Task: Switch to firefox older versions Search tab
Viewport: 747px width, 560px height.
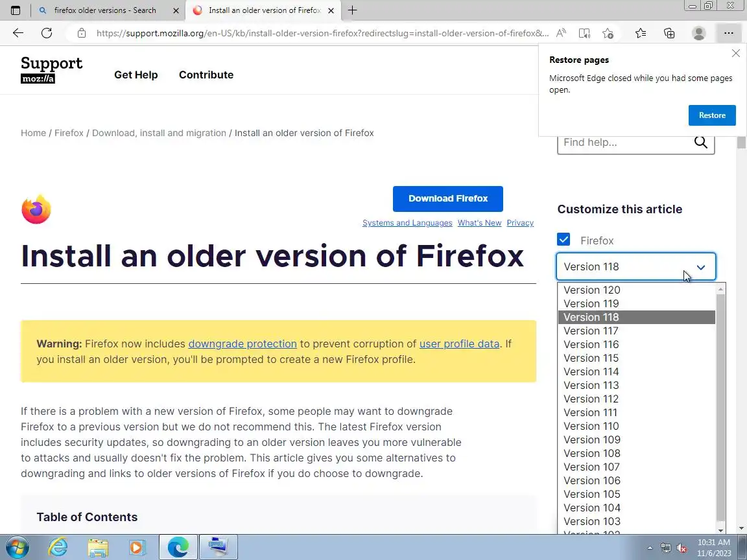Action: pyautogui.click(x=105, y=10)
